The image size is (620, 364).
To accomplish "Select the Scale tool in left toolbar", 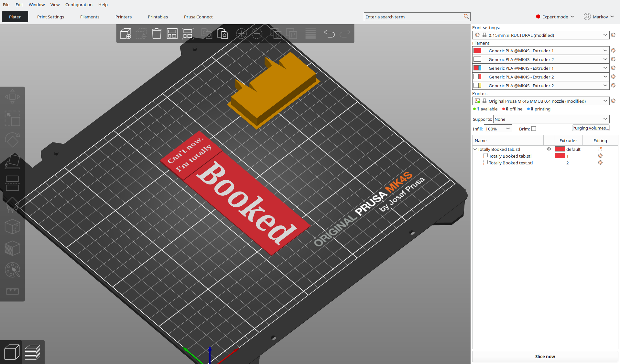I will pyautogui.click(x=12, y=119).
